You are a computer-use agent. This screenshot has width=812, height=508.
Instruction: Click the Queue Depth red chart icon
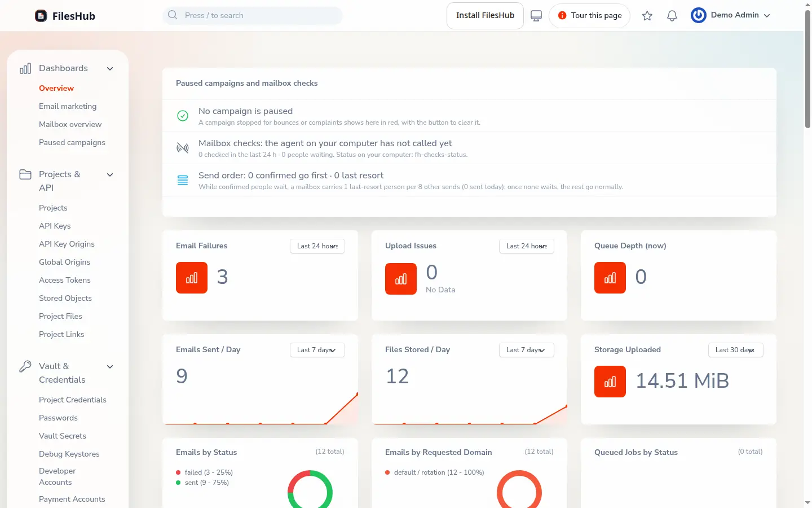[610, 278]
